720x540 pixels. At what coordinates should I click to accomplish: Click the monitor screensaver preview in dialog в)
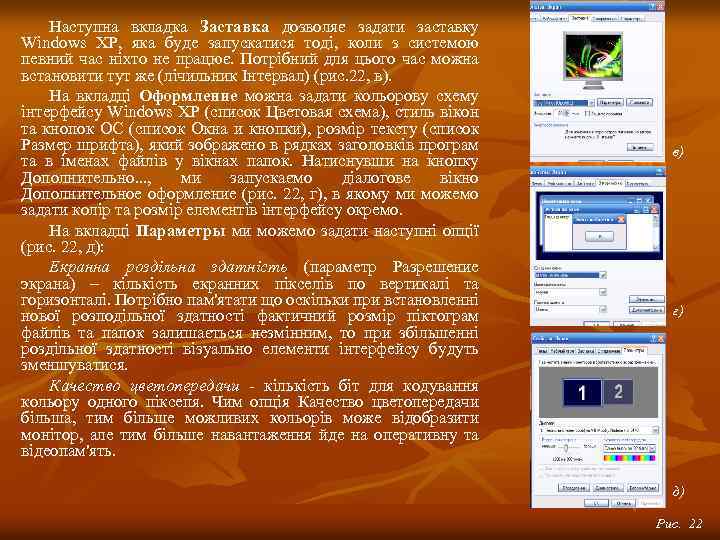pos(593,56)
